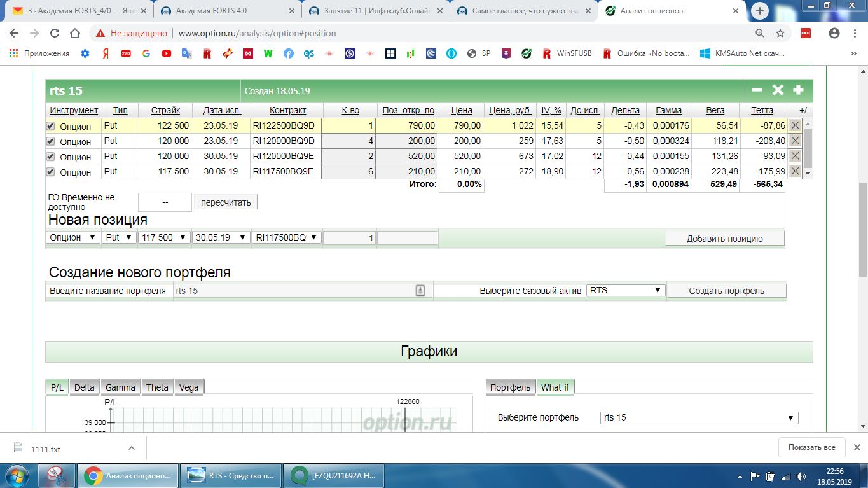The image size is (868, 488).
Task: Collapse the rts 15 portfolio with minus icon
Action: click(757, 90)
